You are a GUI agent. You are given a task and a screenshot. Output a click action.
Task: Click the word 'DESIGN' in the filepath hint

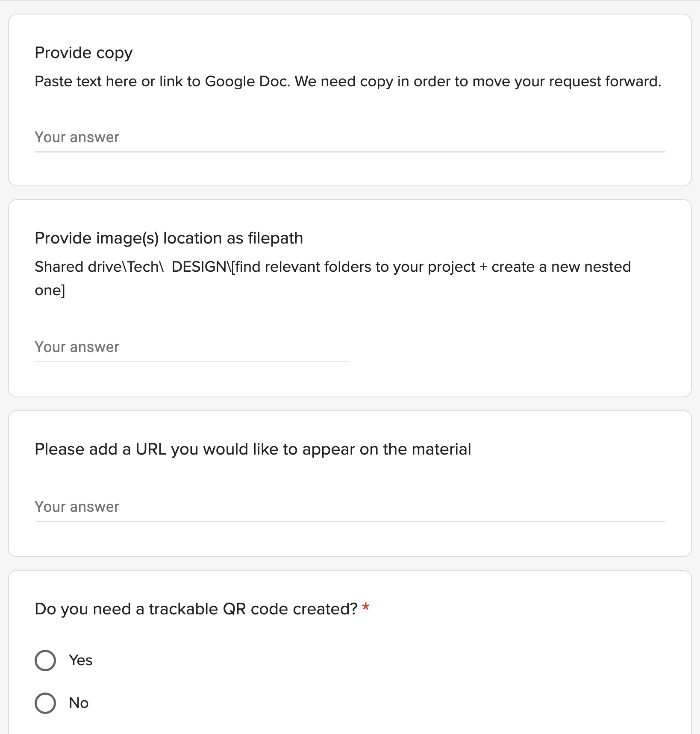[199, 267]
